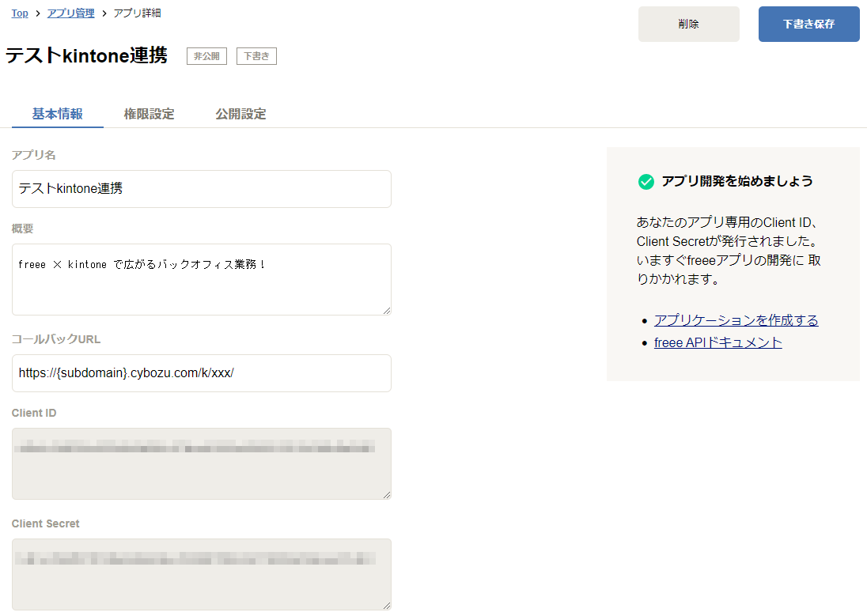
Task: Click the 概要 label
Action: pos(23,229)
